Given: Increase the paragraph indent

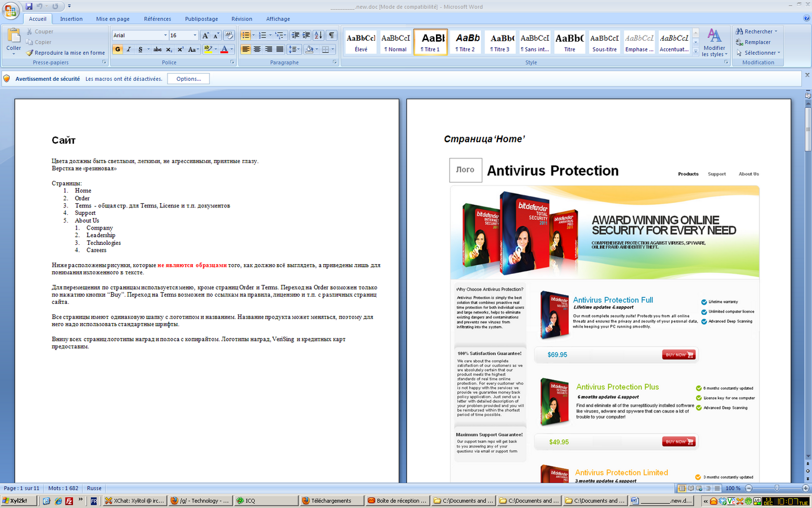Looking at the screenshot, I should tap(306, 35).
